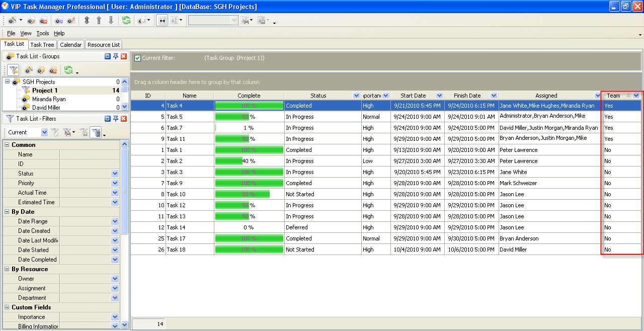This screenshot has width=644, height=331.
Task: Open the Status column filter dropdown
Action: 356,96
